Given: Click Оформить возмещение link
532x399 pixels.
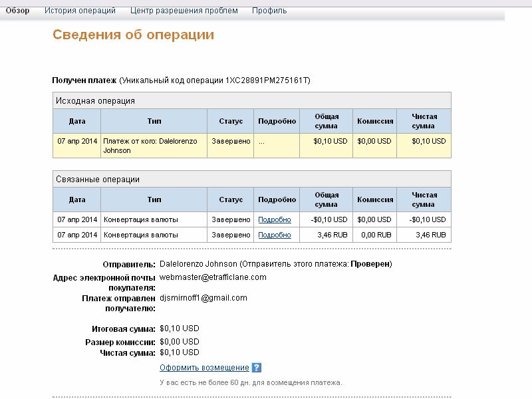Looking at the screenshot, I should 204,368.
